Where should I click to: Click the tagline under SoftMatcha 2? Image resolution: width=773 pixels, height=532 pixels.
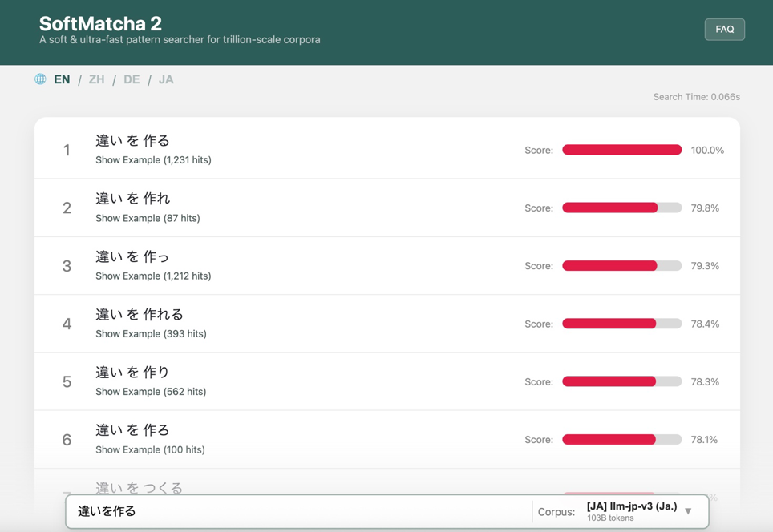[x=180, y=39]
